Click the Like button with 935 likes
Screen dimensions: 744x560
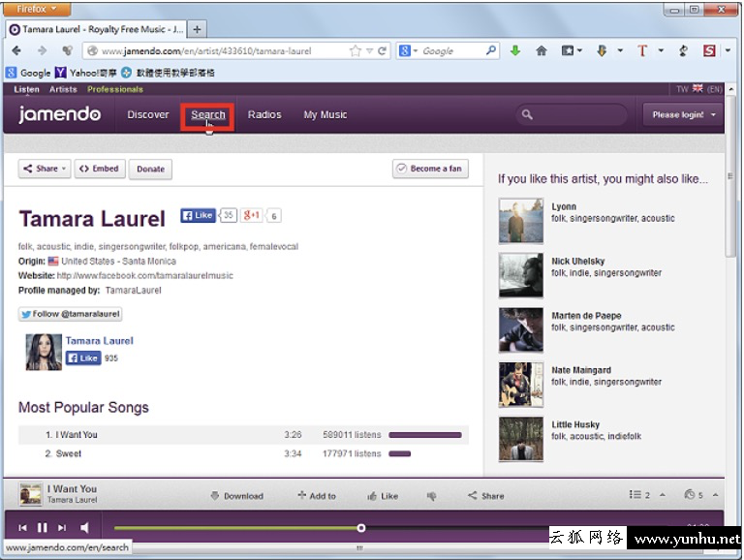click(x=83, y=358)
